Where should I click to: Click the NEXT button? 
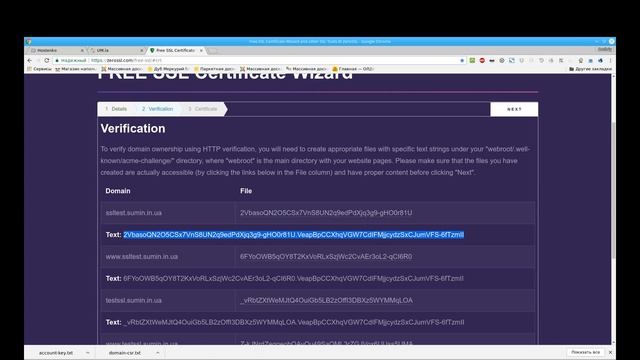click(x=514, y=109)
